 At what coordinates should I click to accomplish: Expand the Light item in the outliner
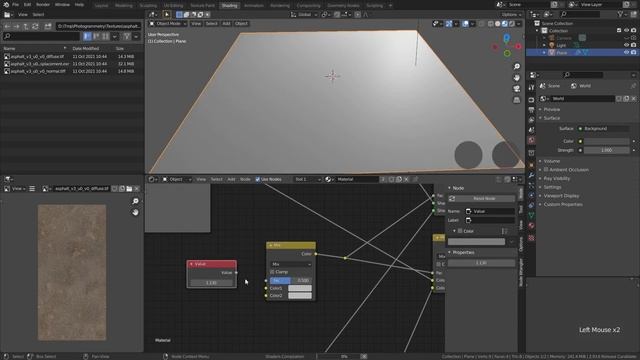544,45
